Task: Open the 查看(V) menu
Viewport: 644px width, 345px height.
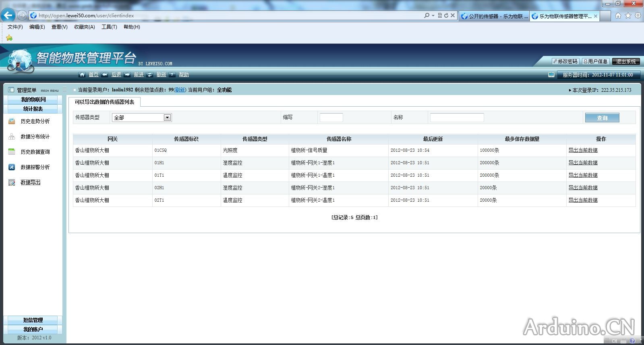Action: pos(59,27)
